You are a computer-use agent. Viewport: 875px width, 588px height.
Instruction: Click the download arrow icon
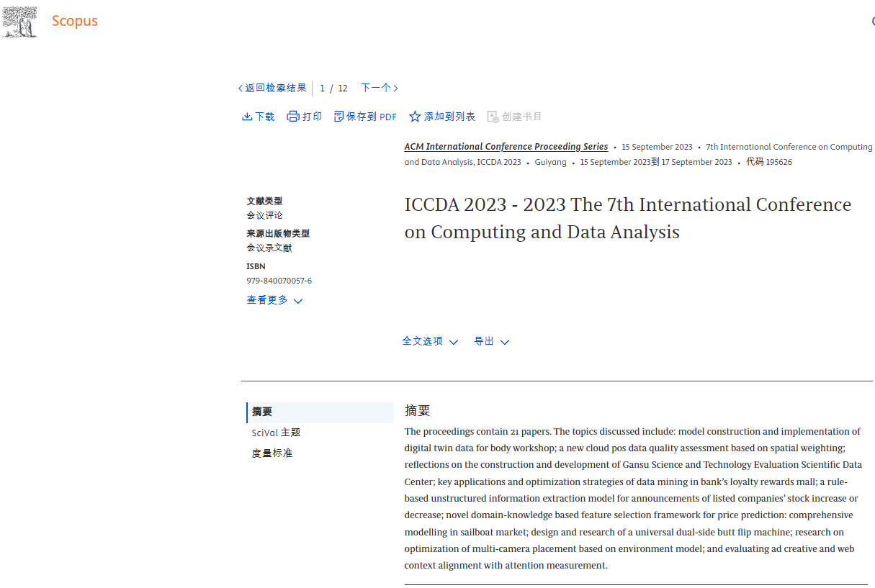pyautogui.click(x=247, y=117)
